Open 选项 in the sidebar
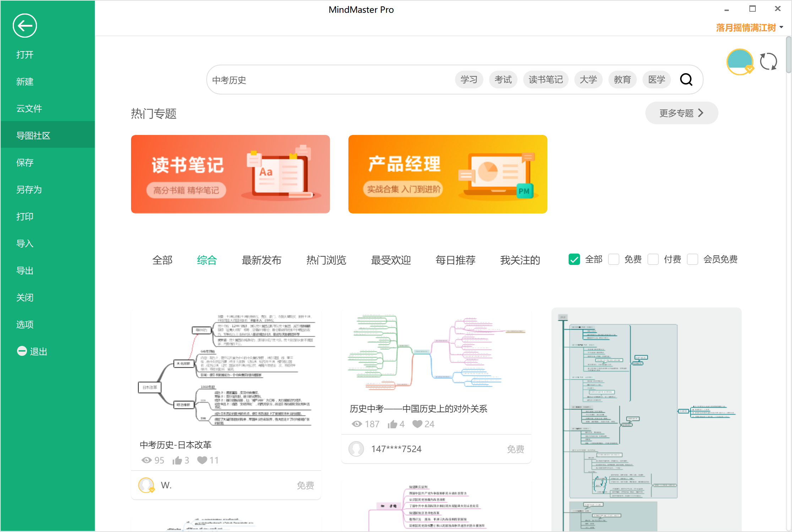The image size is (792, 532). point(48,325)
